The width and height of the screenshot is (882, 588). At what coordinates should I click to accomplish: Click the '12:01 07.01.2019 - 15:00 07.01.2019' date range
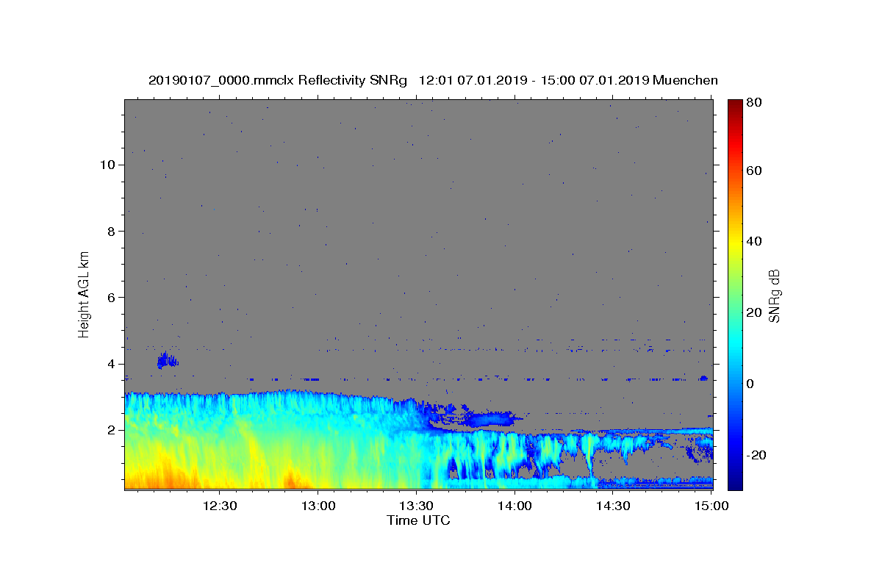coord(533,80)
